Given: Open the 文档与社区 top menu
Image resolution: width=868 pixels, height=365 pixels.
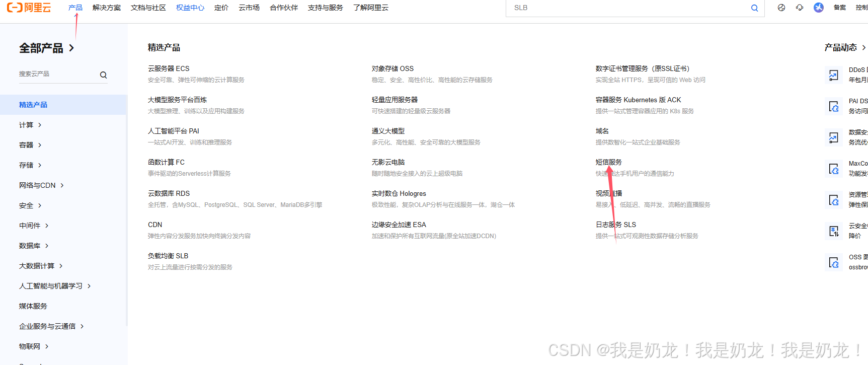Looking at the screenshot, I should [148, 8].
